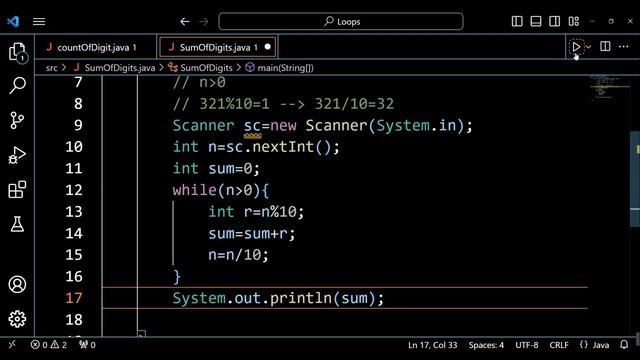Open the remote window indicator

click(x=12, y=345)
